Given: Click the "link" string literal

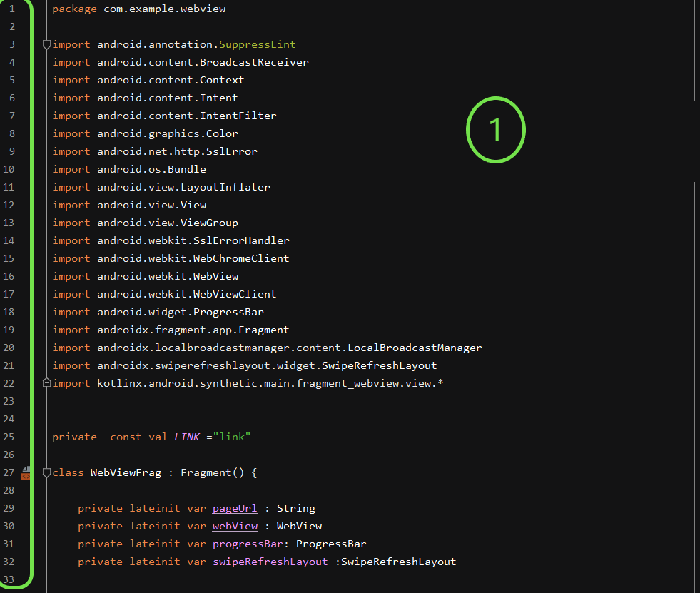Looking at the screenshot, I should (x=232, y=437).
